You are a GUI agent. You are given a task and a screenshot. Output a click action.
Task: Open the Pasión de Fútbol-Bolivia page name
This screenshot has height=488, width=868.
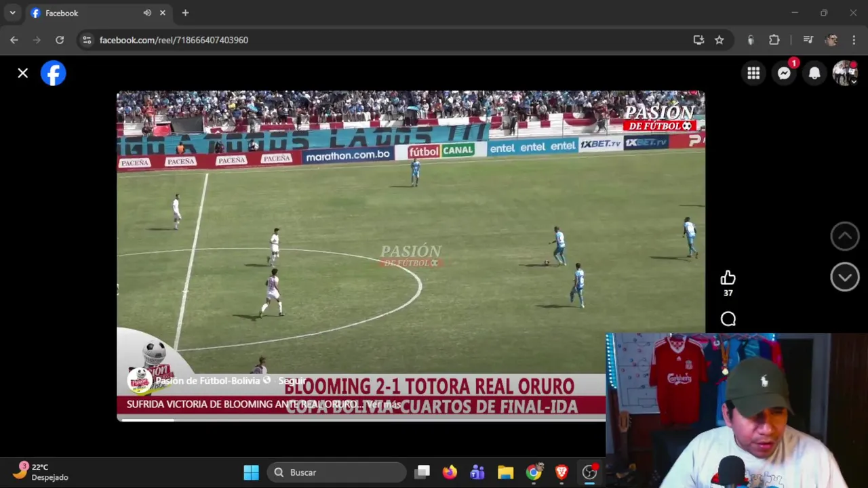click(x=208, y=381)
